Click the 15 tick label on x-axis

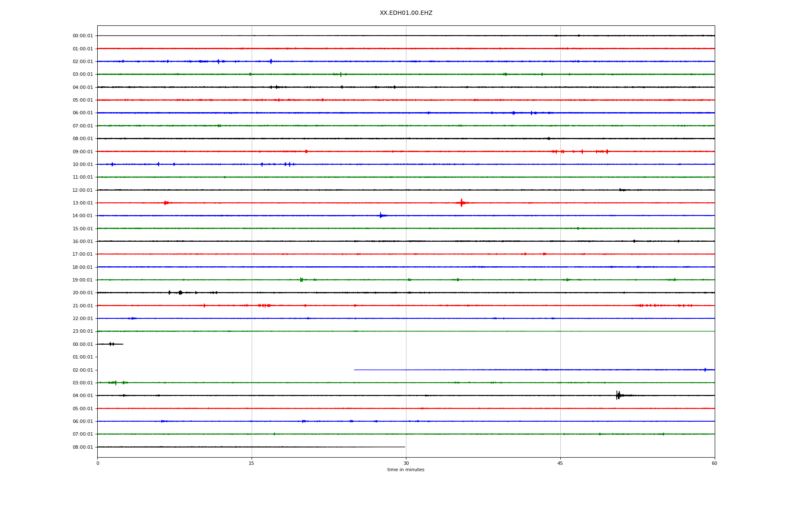252,463
